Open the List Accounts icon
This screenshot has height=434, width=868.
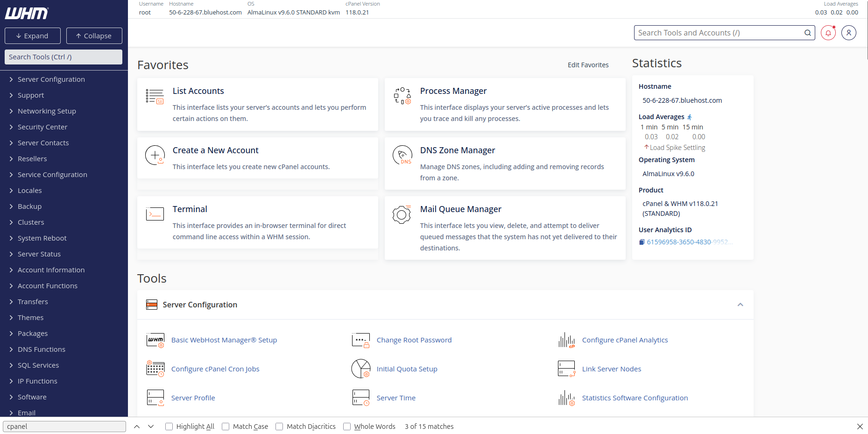[155, 96]
